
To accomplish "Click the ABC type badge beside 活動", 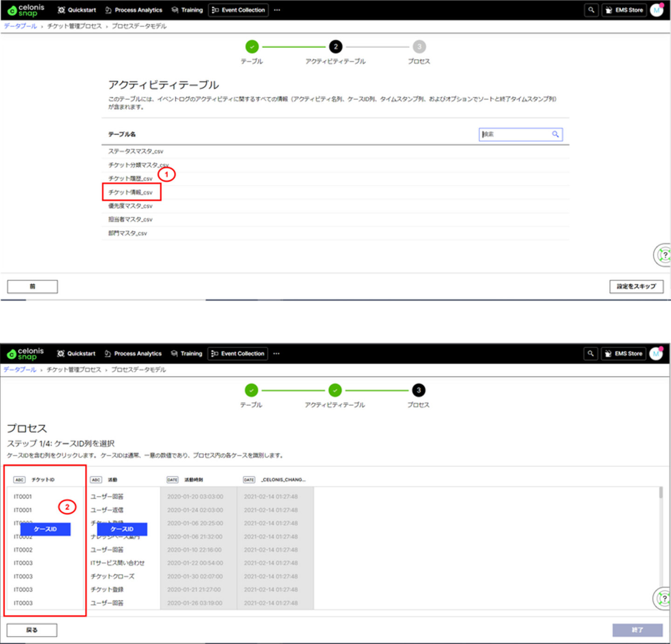I will pyautogui.click(x=96, y=480).
